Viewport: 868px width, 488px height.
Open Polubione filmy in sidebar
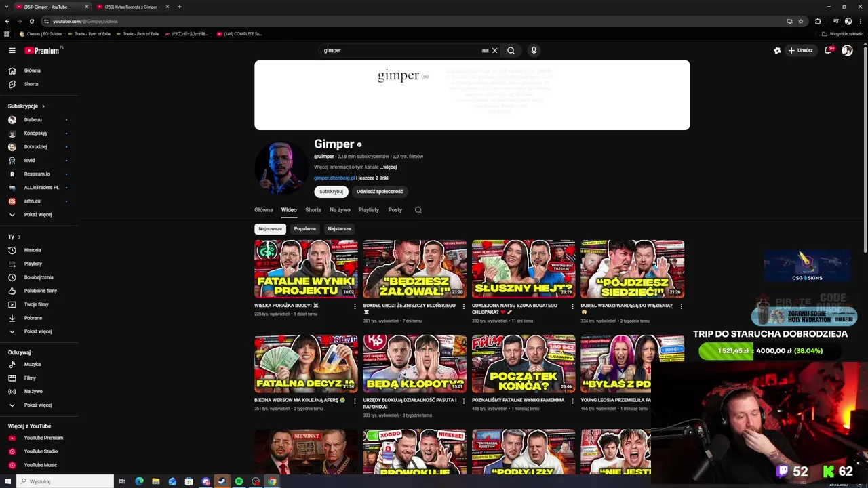[40, 291]
